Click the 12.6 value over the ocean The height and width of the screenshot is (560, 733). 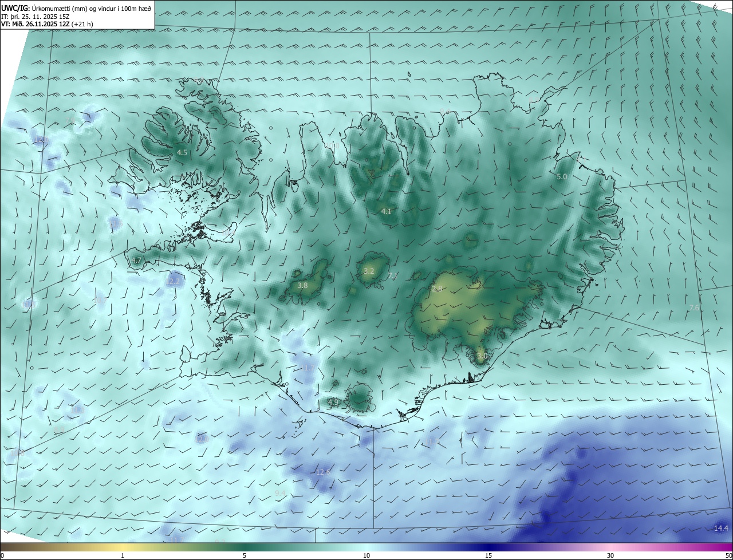tap(324, 472)
